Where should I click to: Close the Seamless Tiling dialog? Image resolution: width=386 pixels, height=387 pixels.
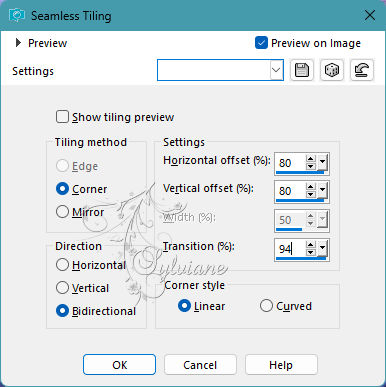(x=370, y=15)
